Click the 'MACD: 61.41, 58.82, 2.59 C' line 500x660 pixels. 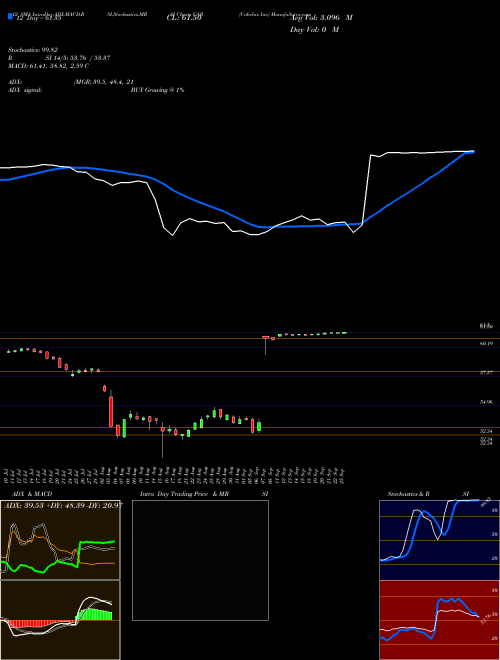(x=48, y=66)
